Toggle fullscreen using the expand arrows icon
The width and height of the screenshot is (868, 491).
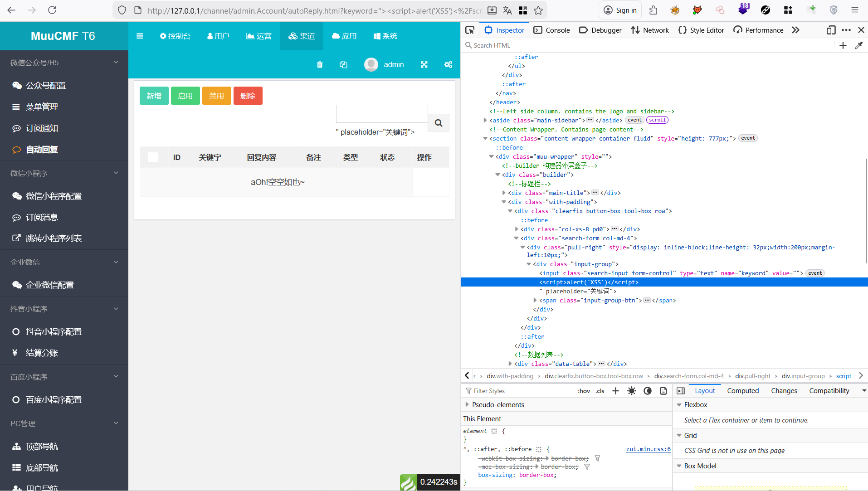pyautogui.click(x=424, y=64)
